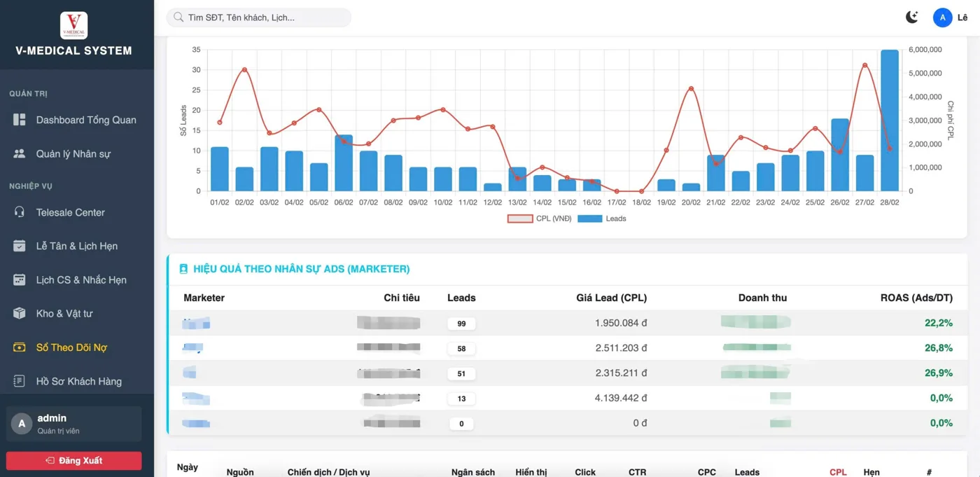Screen dimensions: 980x477
Task: Select Sổ Theo Dõi Nợ menu item
Action: 77,347
